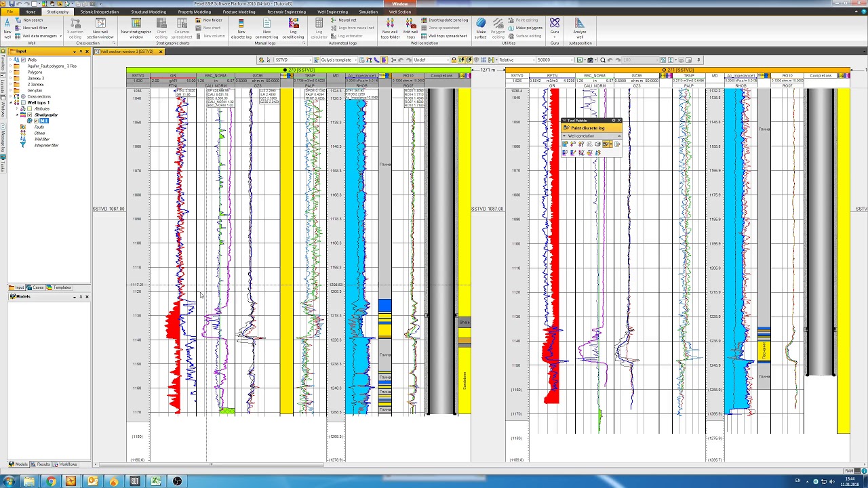Click the Make surface icon
Screen dimensions: 868x488
pos(481,27)
